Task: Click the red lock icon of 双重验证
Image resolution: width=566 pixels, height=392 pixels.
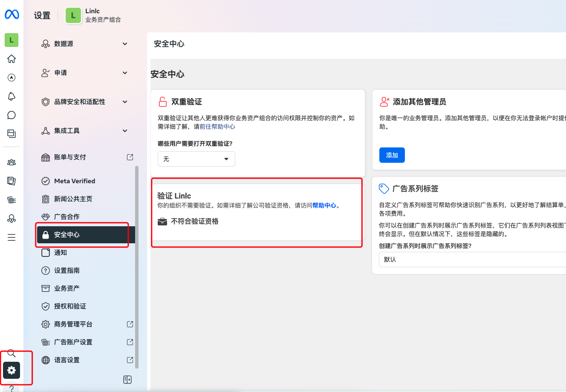Action: [162, 102]
